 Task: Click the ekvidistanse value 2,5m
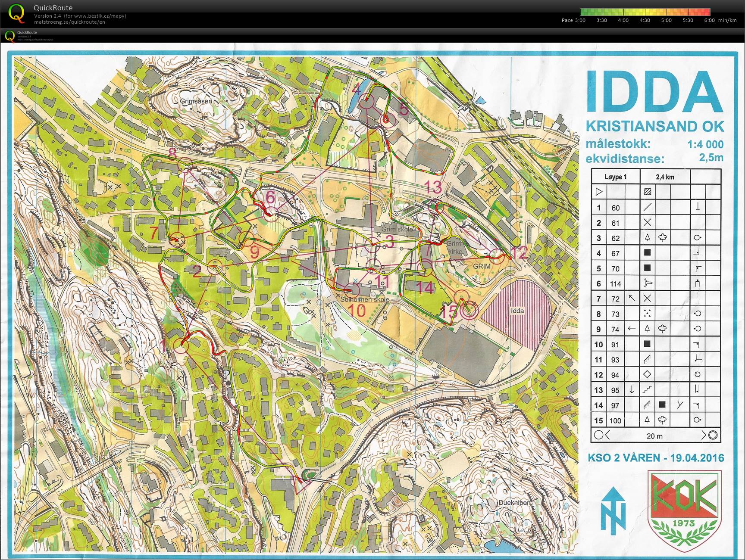(x=711, y=157)
